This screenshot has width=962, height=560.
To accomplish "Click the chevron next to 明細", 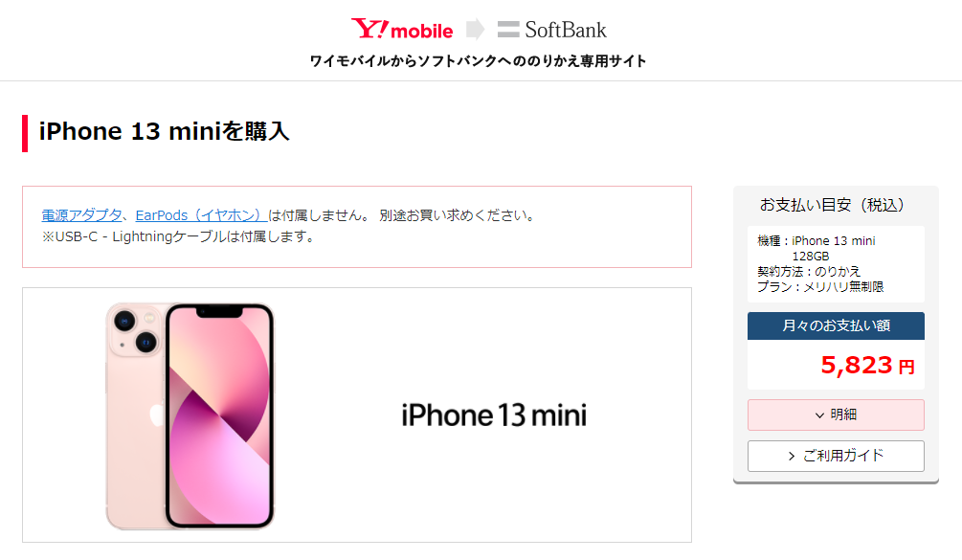I will (819, 415).
